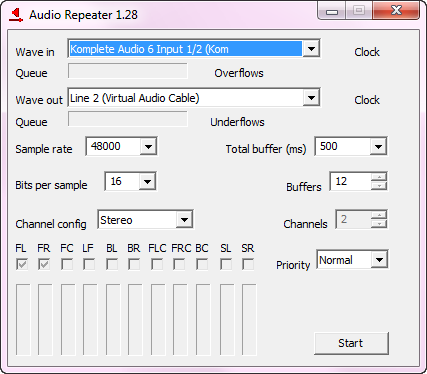Expand the Bits per sample dropdown
This screenshot has width=427, height=374.
tap(131, 181)
